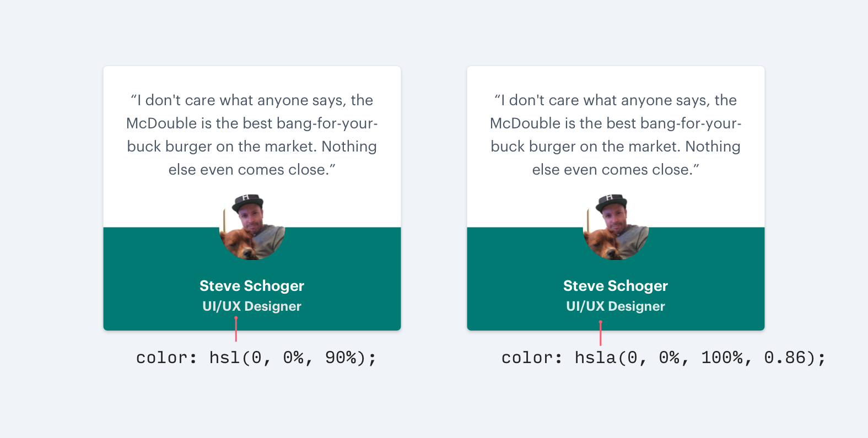Click the word "McDouble" in the right card quote

525,123
